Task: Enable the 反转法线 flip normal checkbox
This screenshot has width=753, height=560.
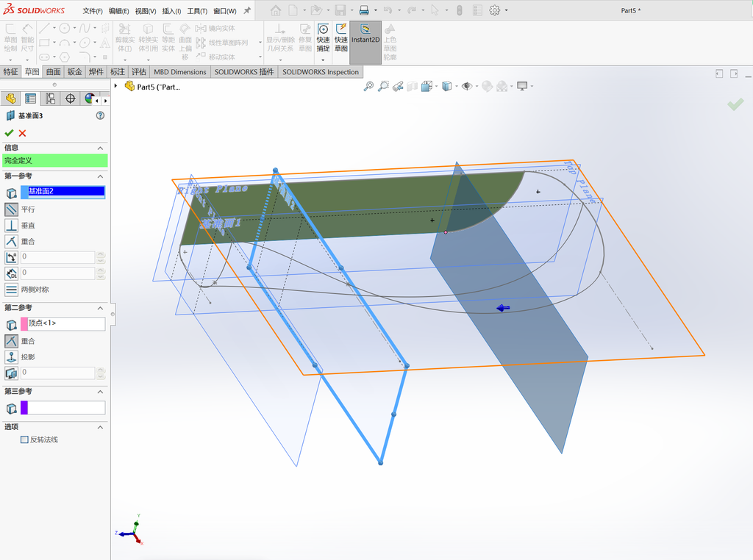Action: [24, 439]
